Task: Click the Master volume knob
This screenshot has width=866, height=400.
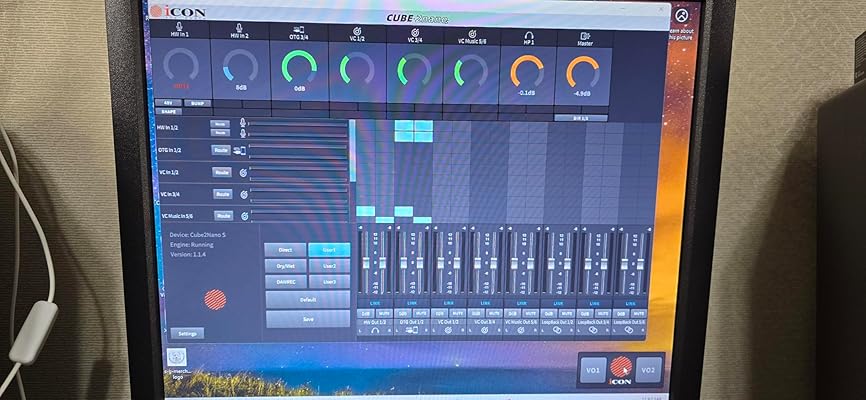Action: 583,72
